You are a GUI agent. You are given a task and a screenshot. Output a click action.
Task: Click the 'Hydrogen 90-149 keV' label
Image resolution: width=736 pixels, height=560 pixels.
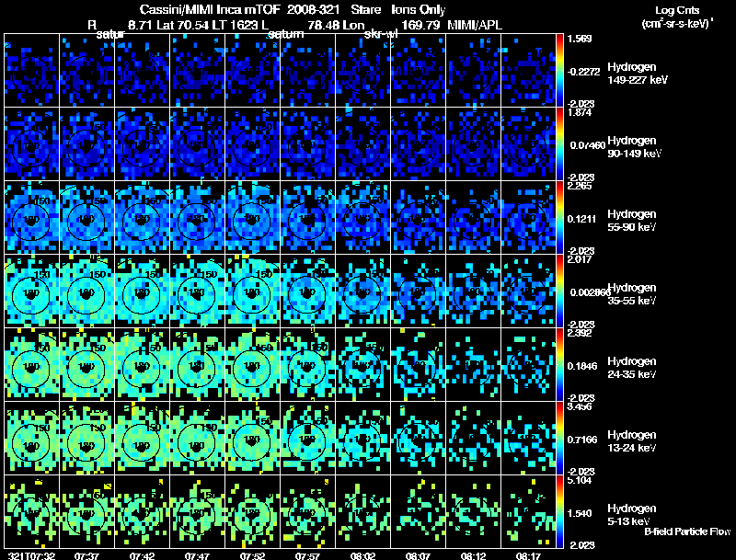634,147
